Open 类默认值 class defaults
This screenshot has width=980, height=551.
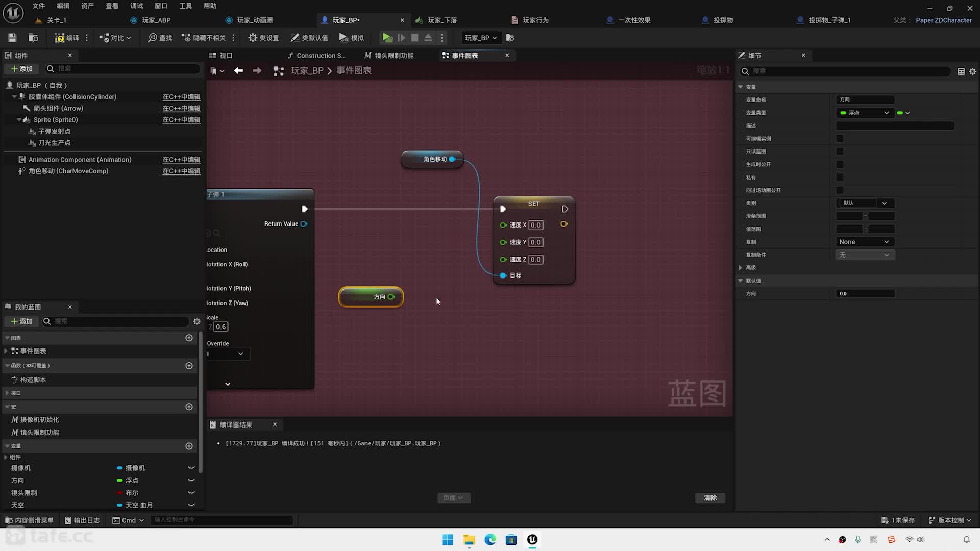tap(309, 38)
